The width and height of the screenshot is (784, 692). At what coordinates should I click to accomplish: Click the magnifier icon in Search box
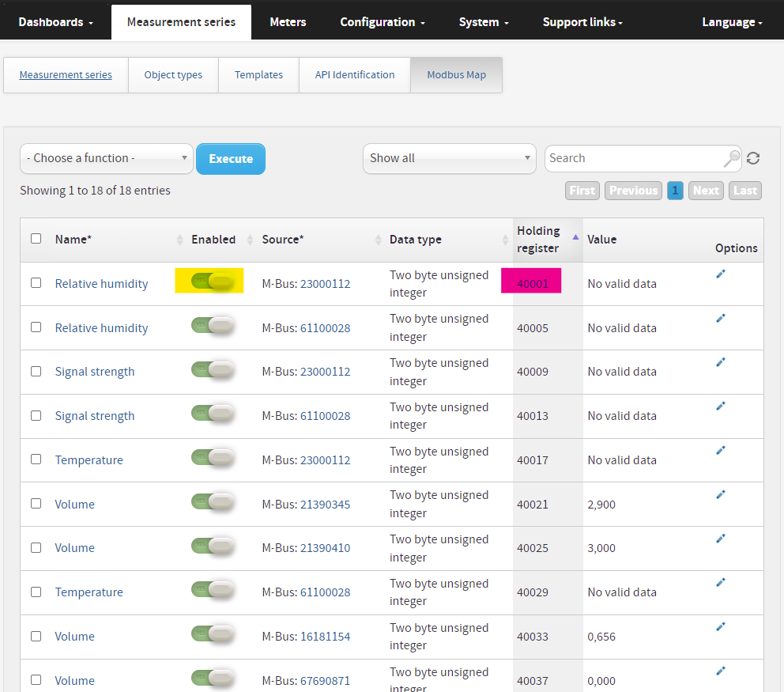[x=732, y=158]
